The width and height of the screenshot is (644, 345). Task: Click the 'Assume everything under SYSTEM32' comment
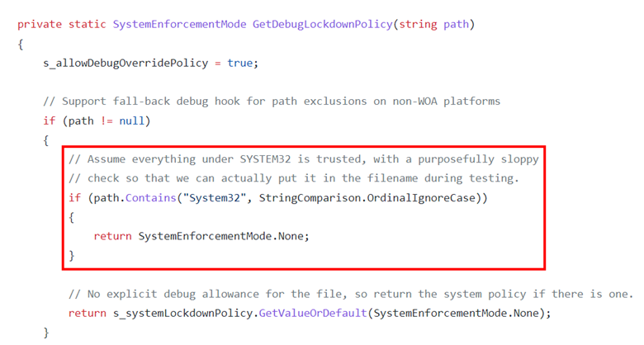pos(304,159)
